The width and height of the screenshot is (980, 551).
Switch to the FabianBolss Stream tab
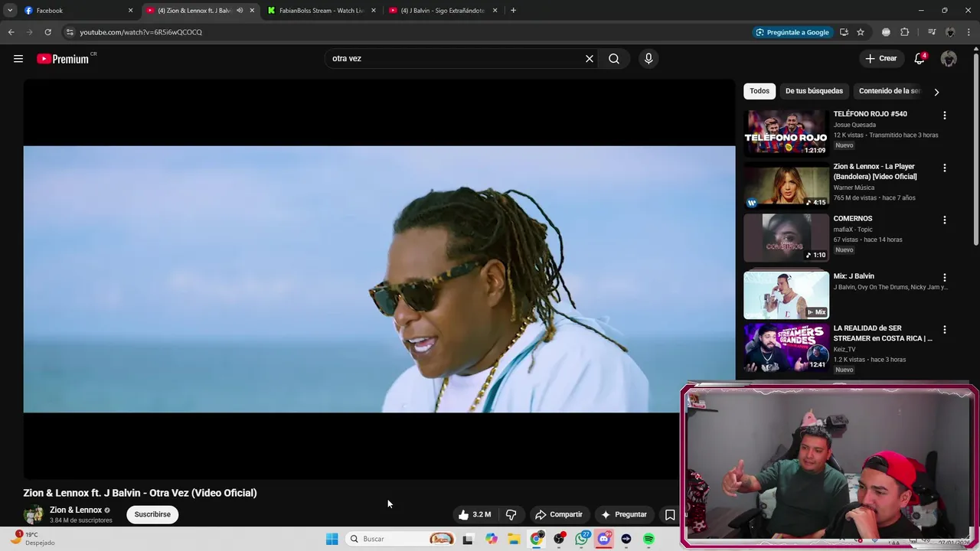[x=322, y=11]
